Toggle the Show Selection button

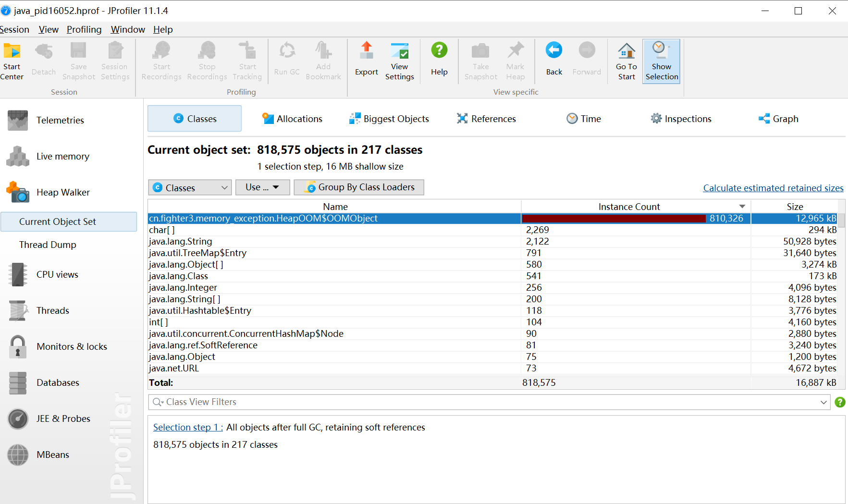(661, 60)
